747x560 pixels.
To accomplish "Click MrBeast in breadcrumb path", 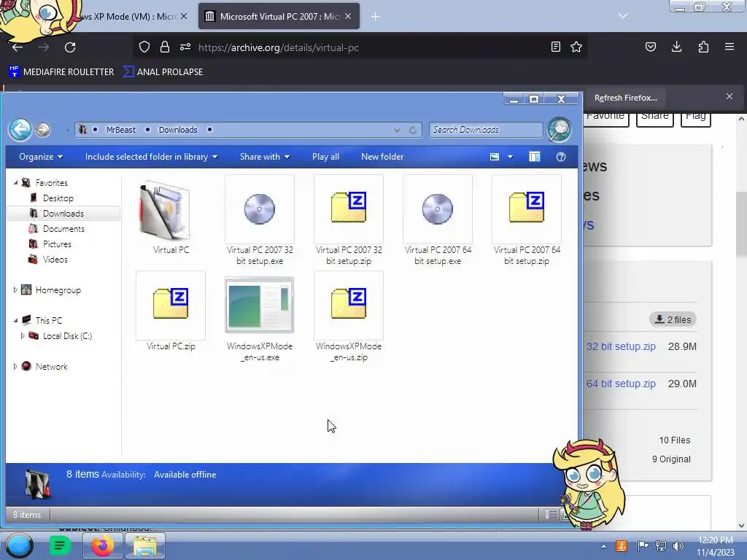I will click(120, 130).
